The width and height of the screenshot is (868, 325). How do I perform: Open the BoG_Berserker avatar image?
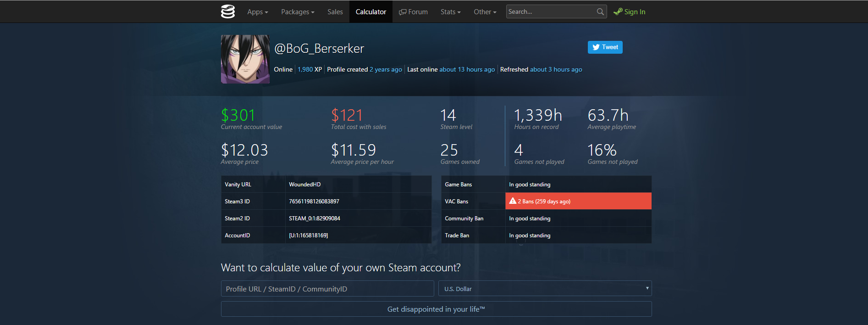coord(245,59)
